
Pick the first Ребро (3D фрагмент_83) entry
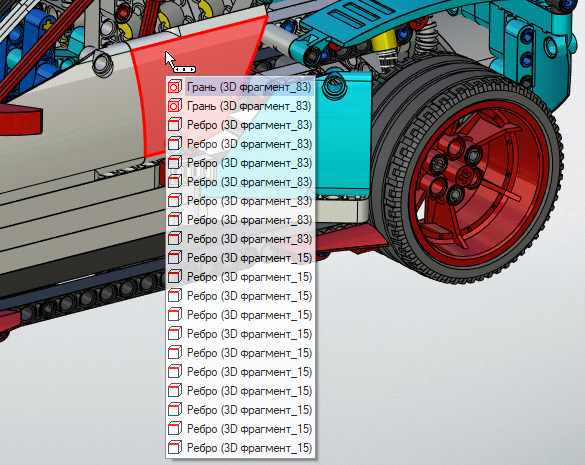[x=240, y=125]
